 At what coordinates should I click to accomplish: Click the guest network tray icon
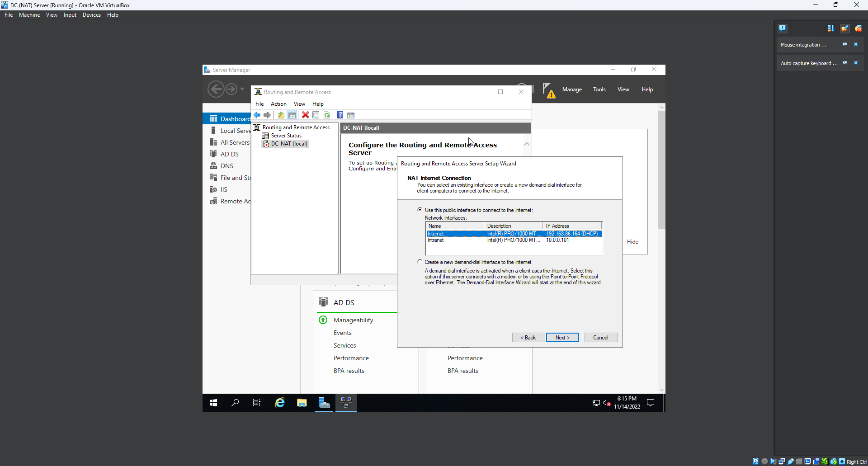click(x=596, y=403)
